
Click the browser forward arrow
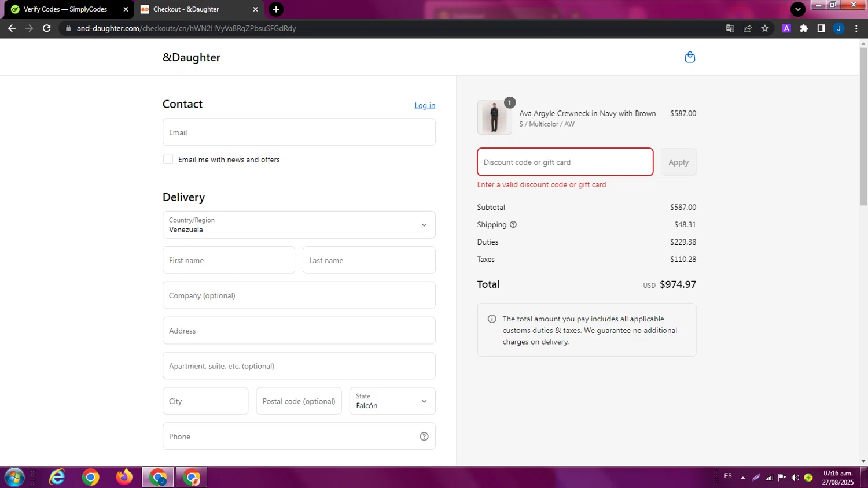pos(29,28)
